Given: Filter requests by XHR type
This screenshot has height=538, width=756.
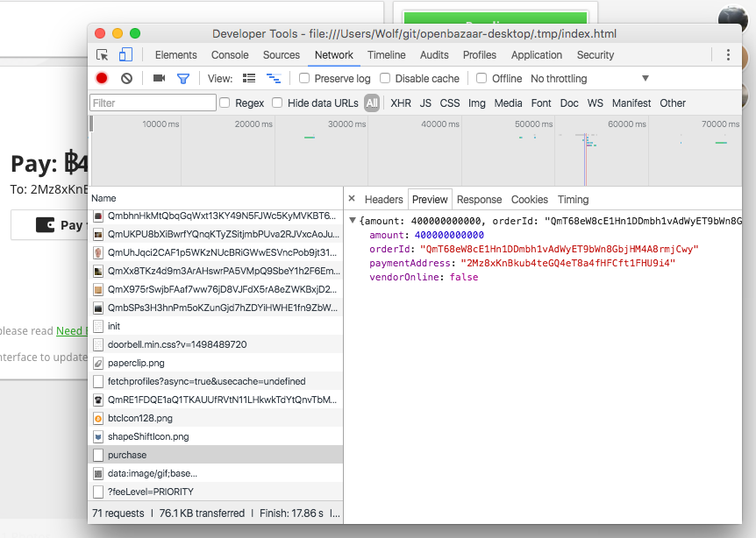Looking at the screenshot, I should pyautogui.click(x=401, y=103).
